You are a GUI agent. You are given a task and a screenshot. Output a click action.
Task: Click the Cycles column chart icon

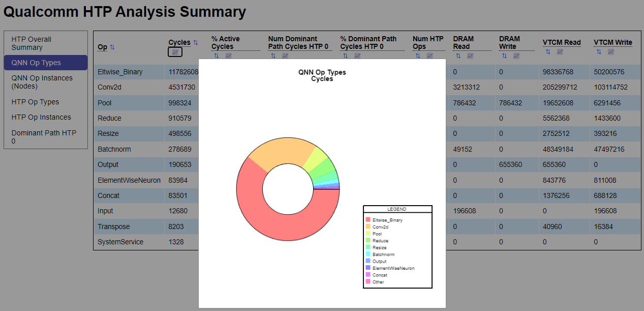point(175,52)
